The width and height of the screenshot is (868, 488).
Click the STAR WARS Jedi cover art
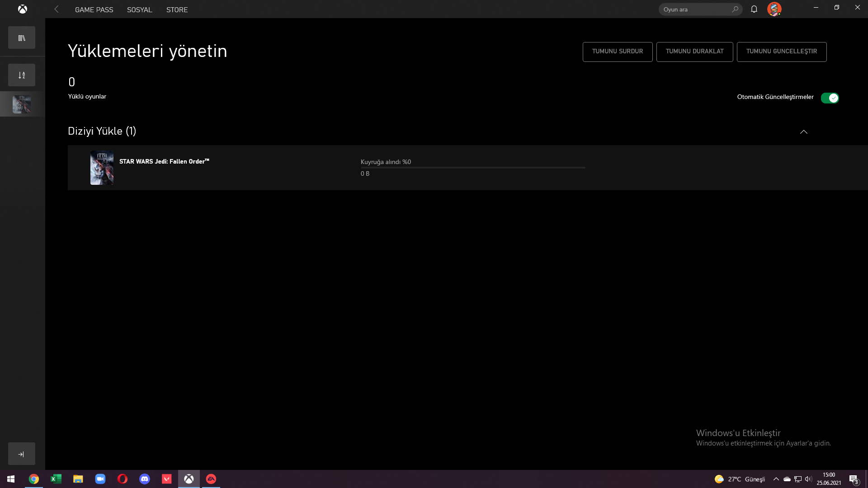click(102, 168)
